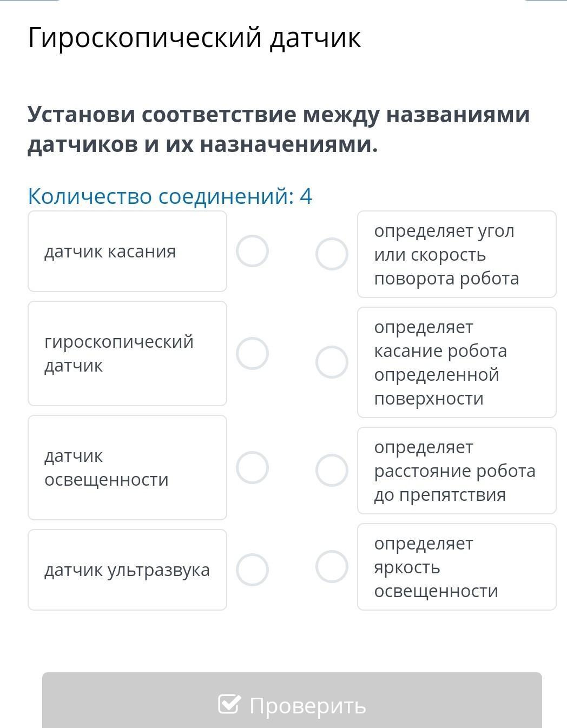The height and width of the screenshot is (728, 567).
Task: Click the определяет расстояние робота до препятствия card
Action: (x=457, y=471)
